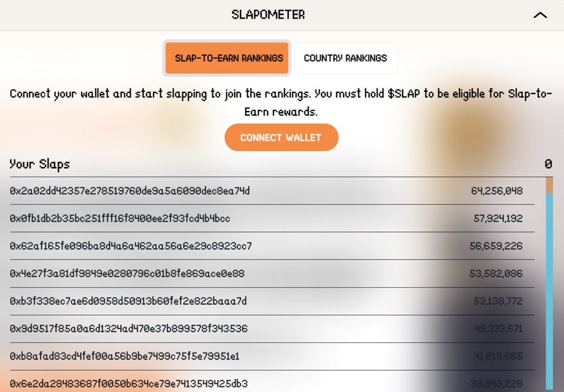Open wallet row starting with 0x4e27f3a8
The width and height of the screenshot is (564, 392).
pyautogui.click(x=127, y=274)
